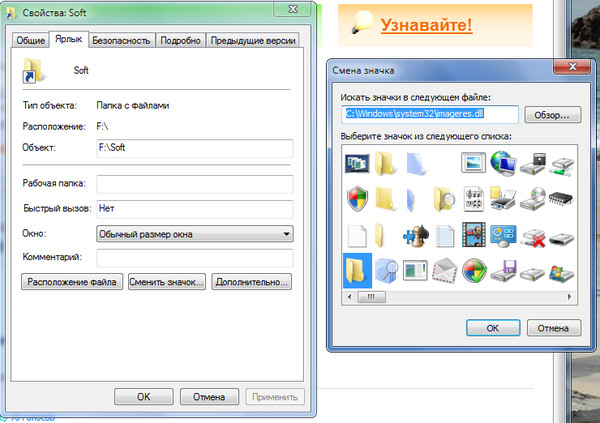Screen dimensions: 600x423
Task: Click the 'Выберите значок из следующего списка' label
Action: (426, 136)
